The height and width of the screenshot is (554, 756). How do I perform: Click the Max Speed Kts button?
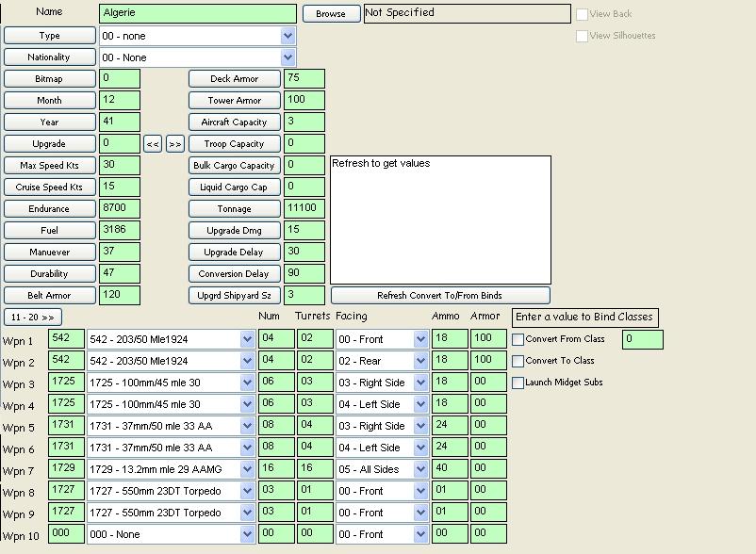[x=50, y=165]
